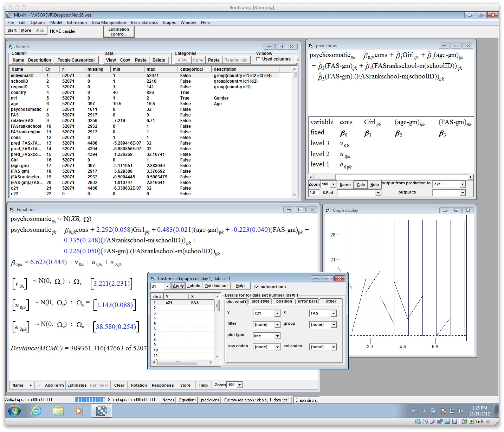Show hidden system tray icons arrow
This screenshot has height=432, width=504.
(x=424, y=411)
